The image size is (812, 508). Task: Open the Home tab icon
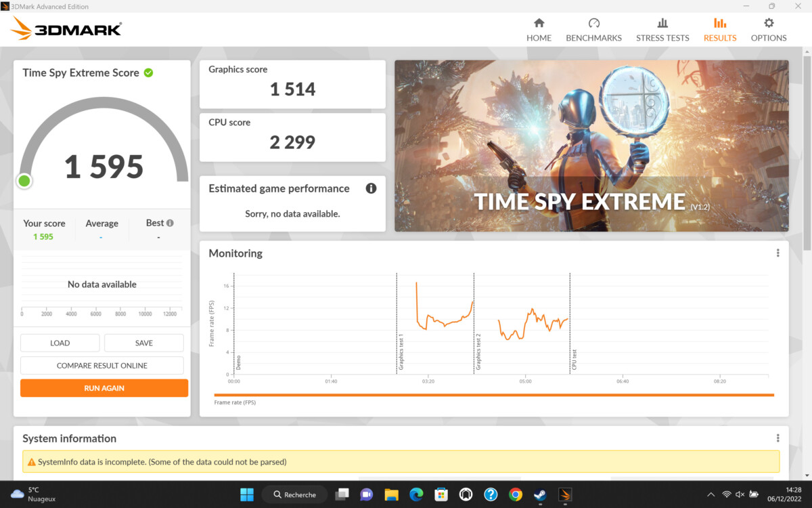(539, 24)
